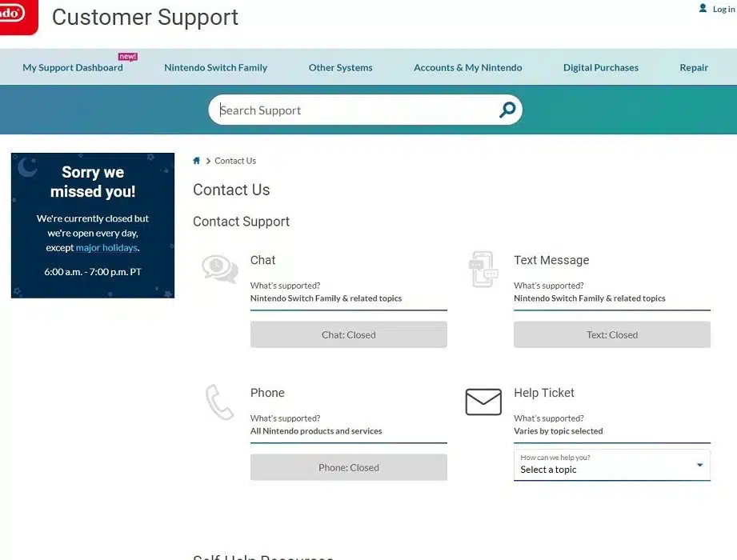The image size is (737, 560).
Task: Select Other Systems in navigation
Action: coord(340,68)
